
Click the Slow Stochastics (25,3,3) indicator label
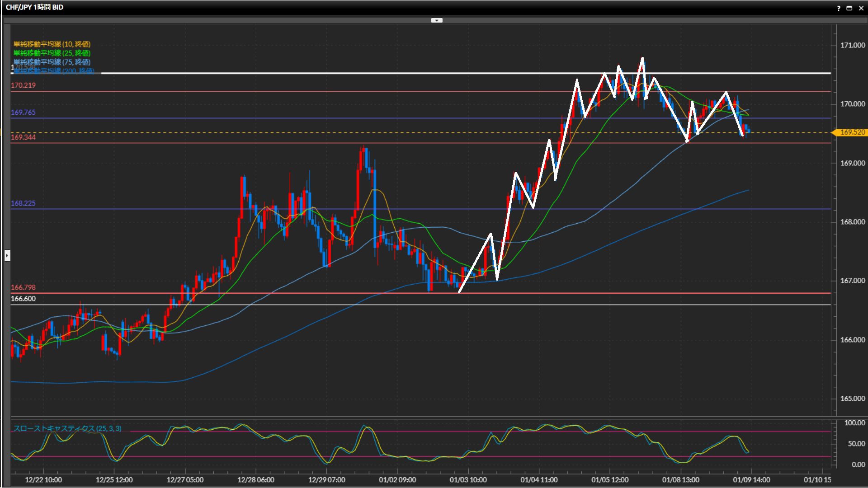point(67,428)
